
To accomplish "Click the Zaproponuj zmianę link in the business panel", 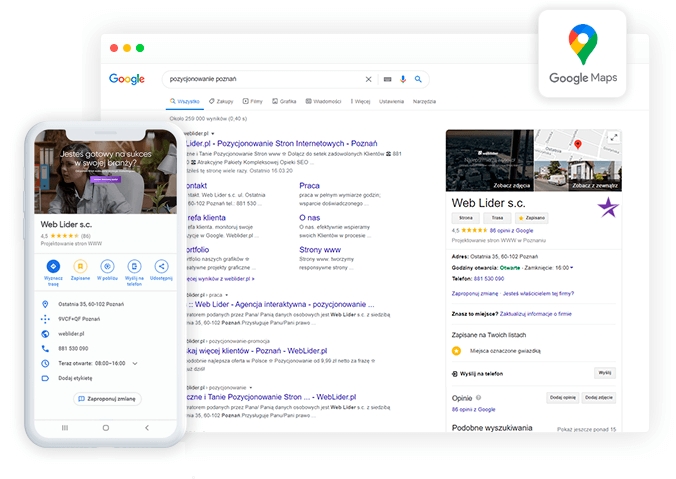I will pos(475,294).
